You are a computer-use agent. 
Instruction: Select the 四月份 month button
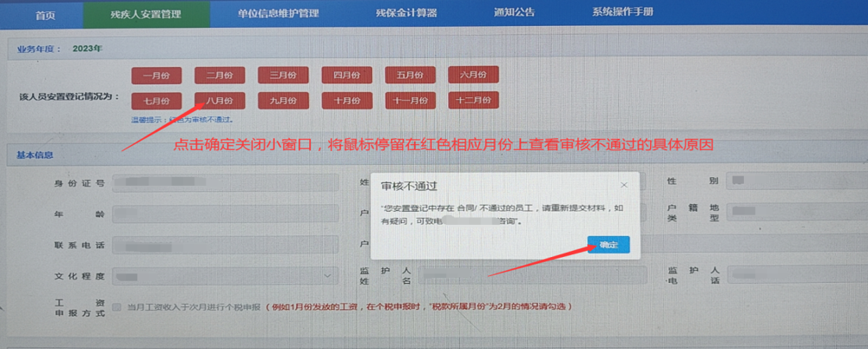coord(347,75)
